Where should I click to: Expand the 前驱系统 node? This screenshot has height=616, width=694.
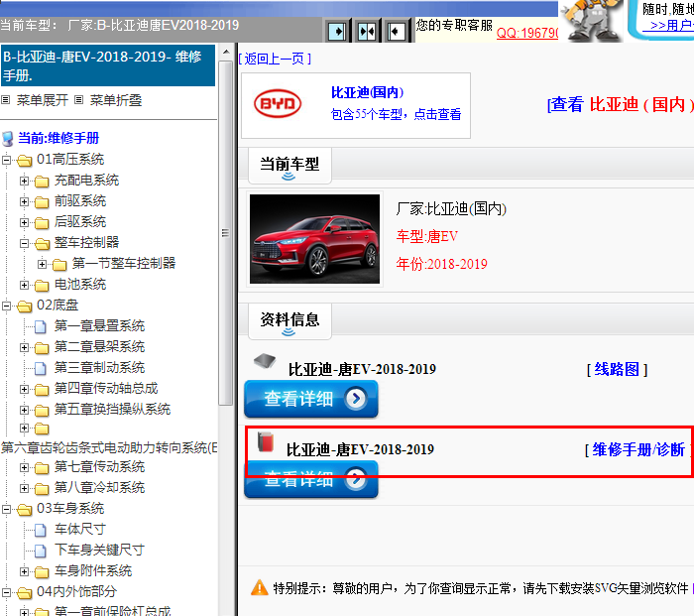click(24, 201)
